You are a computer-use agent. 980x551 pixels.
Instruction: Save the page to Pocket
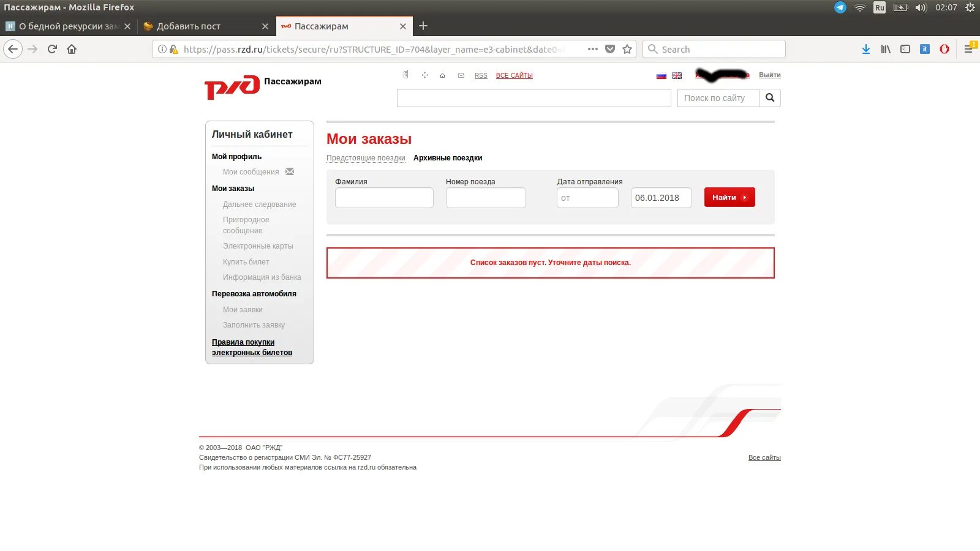click(x=610, y=49)
